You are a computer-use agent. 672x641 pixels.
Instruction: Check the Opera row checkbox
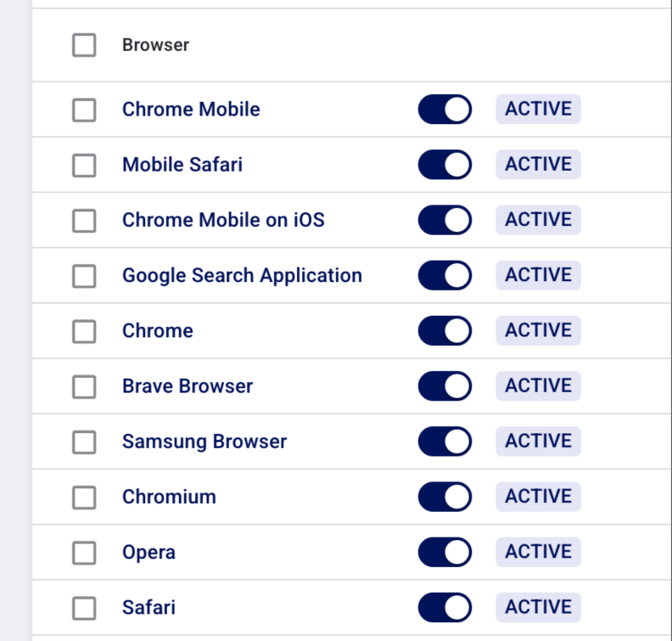click(84, 553)
